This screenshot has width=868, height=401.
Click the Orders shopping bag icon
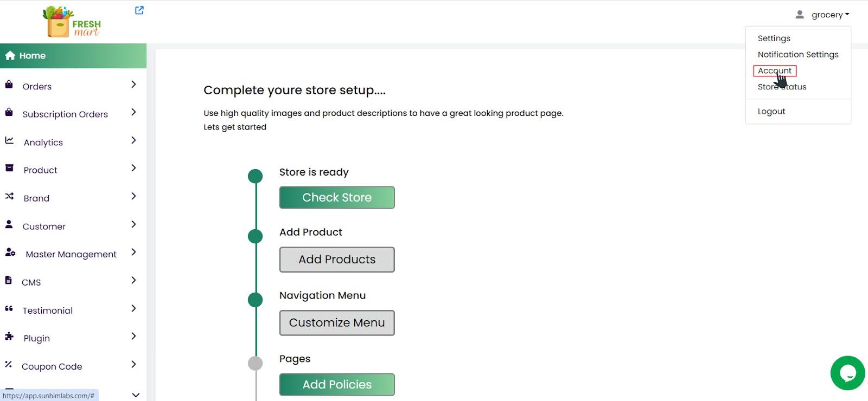point(9,85)
